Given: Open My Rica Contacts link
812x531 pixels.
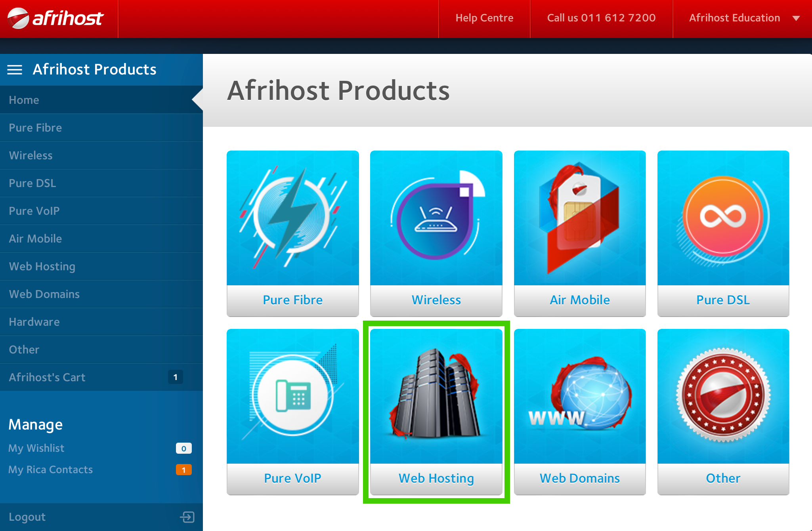Looking at the screenshot, I should point(51,470).
